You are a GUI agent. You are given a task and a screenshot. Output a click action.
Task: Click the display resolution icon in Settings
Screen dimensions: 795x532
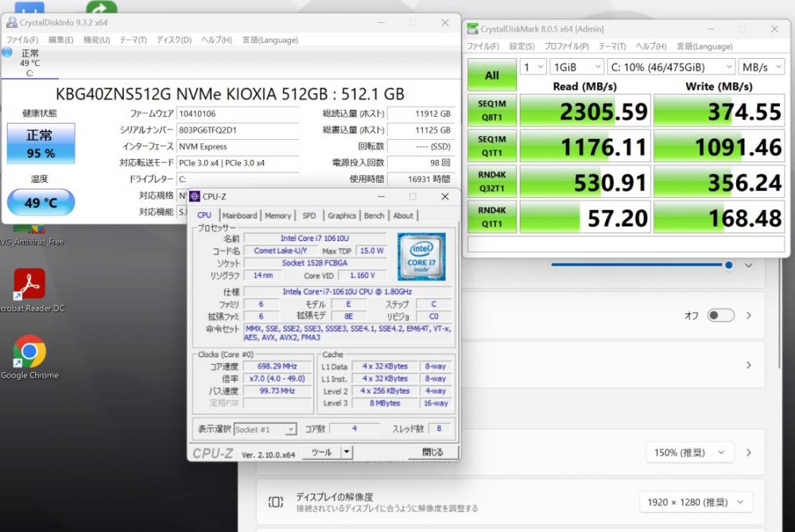point(275,502)
